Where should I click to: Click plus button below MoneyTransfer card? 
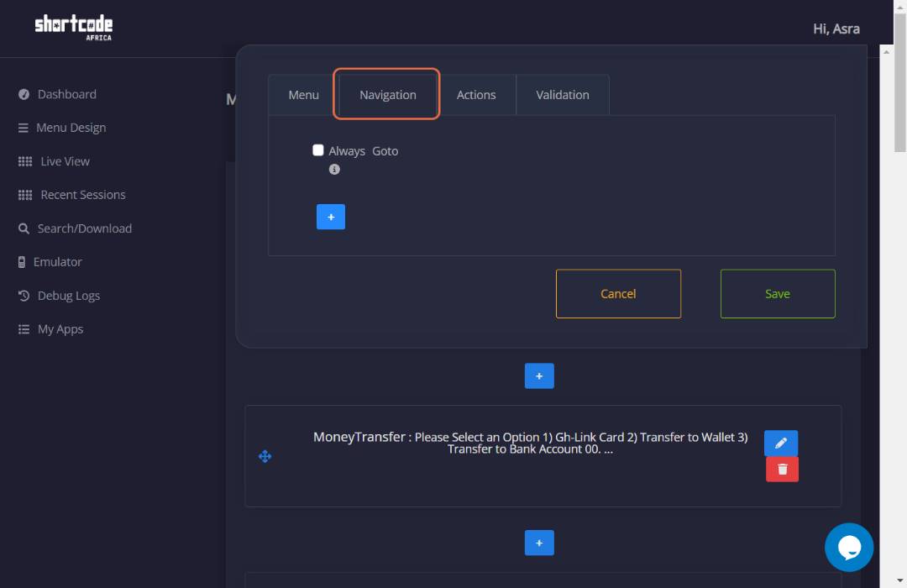coord(539,543)
